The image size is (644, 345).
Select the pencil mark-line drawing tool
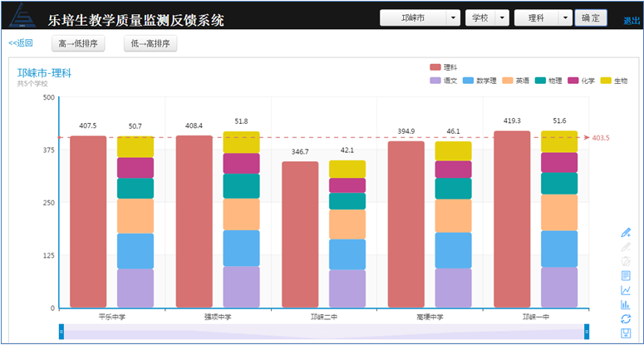[x=626, y=232]
